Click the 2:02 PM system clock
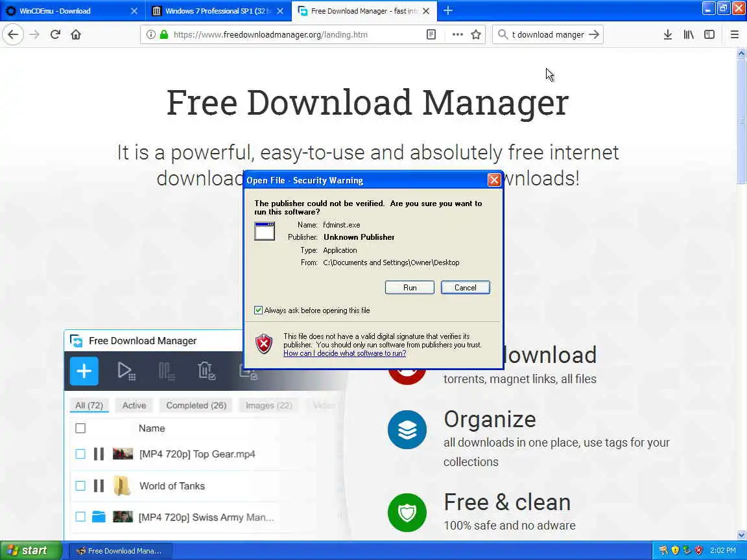The width and height of the screenshot is (747, 560). [723, 550]
